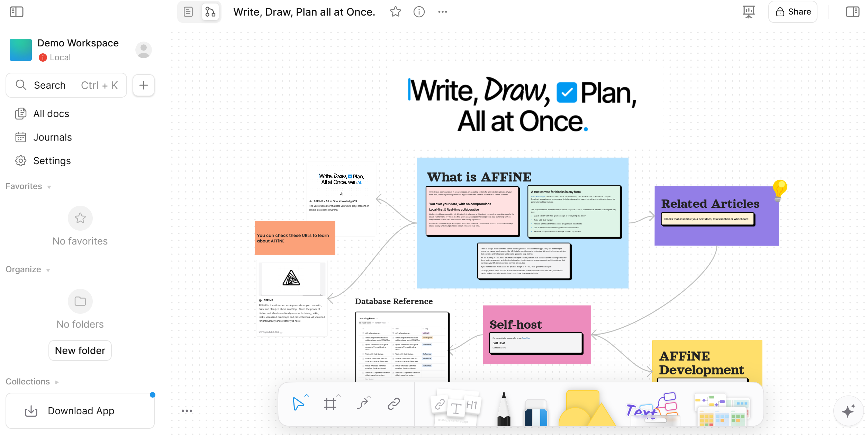Add document to favorites with star
This screenshot has width=868, height=435.
pyautogui.click(x=395, y=12)
